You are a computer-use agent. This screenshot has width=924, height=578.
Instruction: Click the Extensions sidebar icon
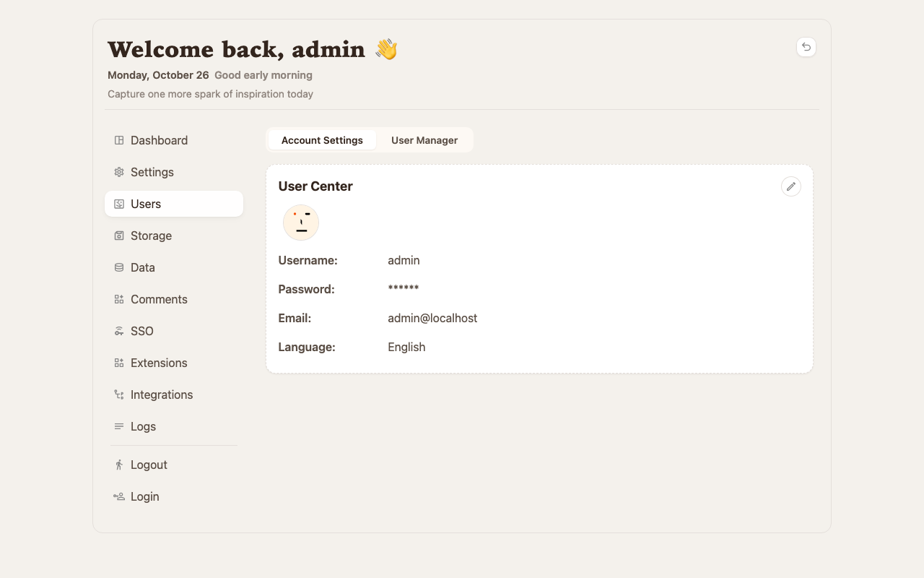pos(119,363)
